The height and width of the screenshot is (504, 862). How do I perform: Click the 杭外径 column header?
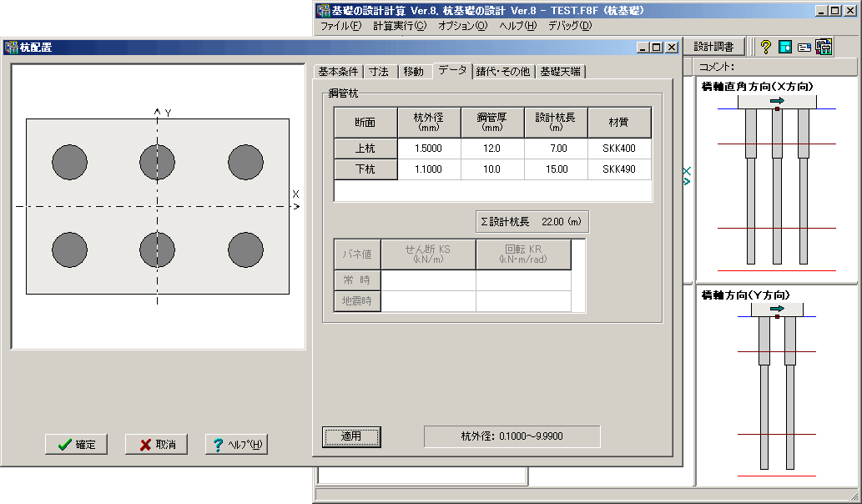[x=429, y=122]
